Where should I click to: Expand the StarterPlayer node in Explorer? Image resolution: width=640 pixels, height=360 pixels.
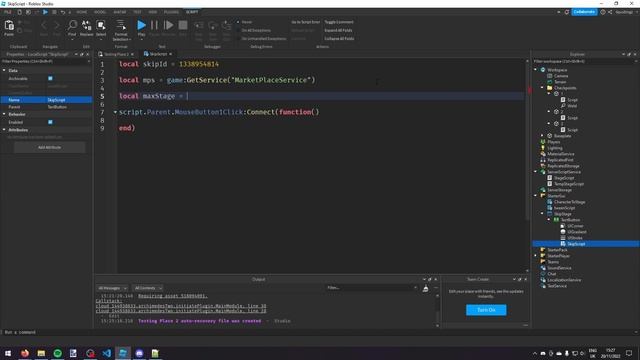click(536, 256)
